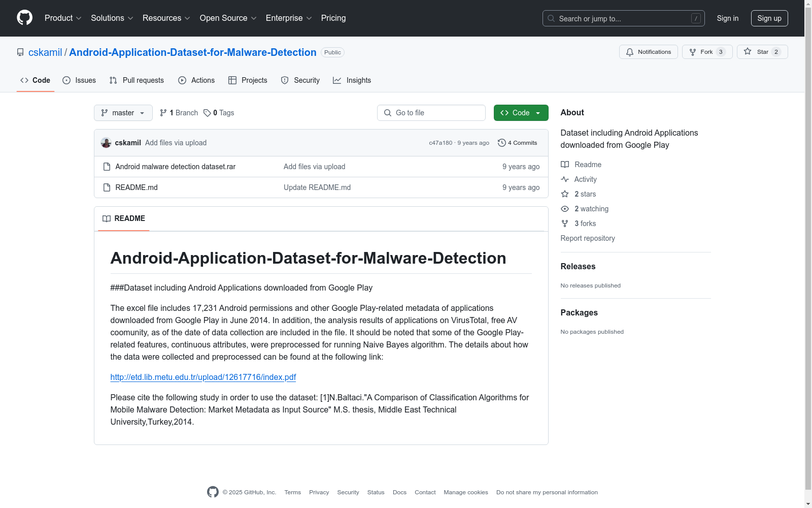Open commit hash c47a180
812x508 pixels.
coord(441,143)
